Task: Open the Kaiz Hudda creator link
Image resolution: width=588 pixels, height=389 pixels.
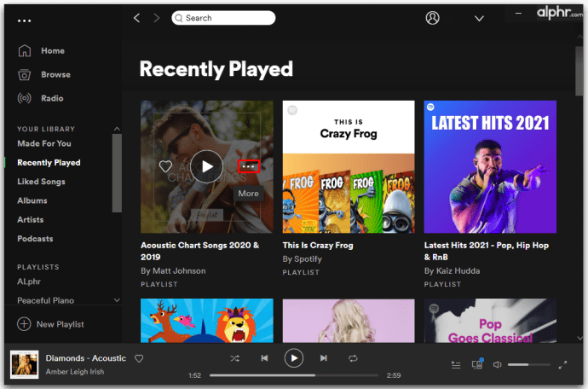Action: pos(458,271)
